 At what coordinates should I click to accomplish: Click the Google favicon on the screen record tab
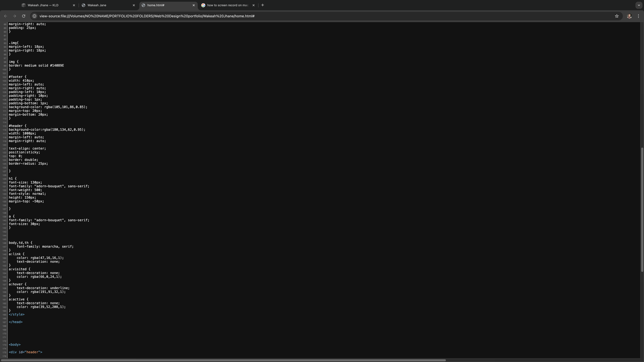point(203,5)
